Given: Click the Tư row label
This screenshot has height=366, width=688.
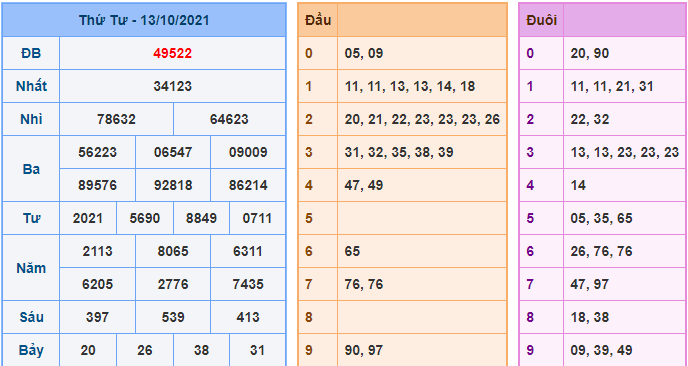Looking at the screenshot, I should [31, 218].
